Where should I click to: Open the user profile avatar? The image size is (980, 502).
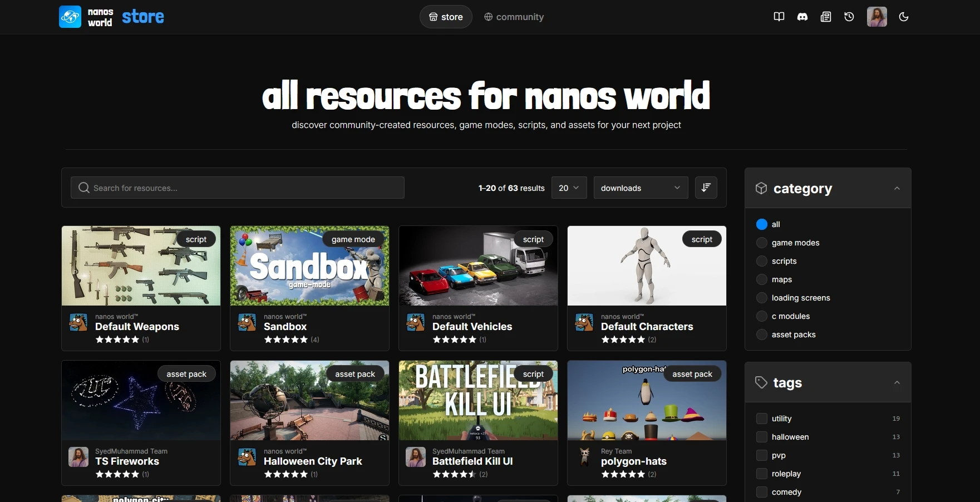tap(877, 17)
